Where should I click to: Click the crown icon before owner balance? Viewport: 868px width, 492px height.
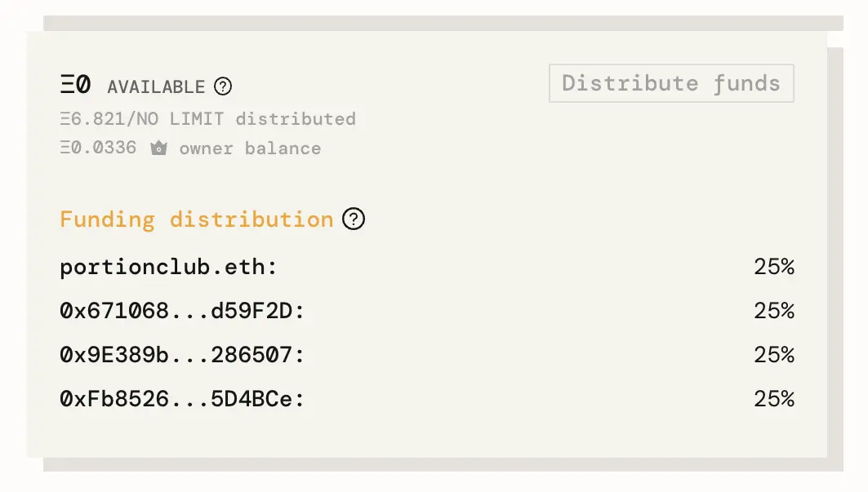(158, 148)
